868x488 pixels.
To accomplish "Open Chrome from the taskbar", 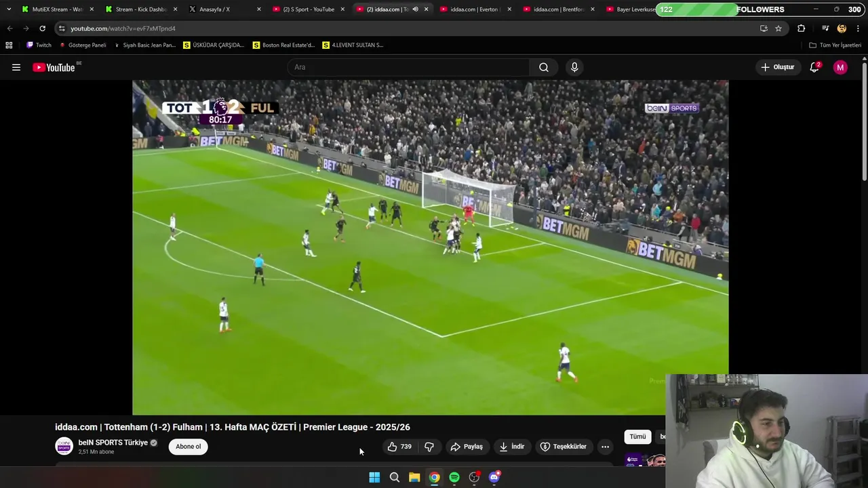I will point(434,477).
